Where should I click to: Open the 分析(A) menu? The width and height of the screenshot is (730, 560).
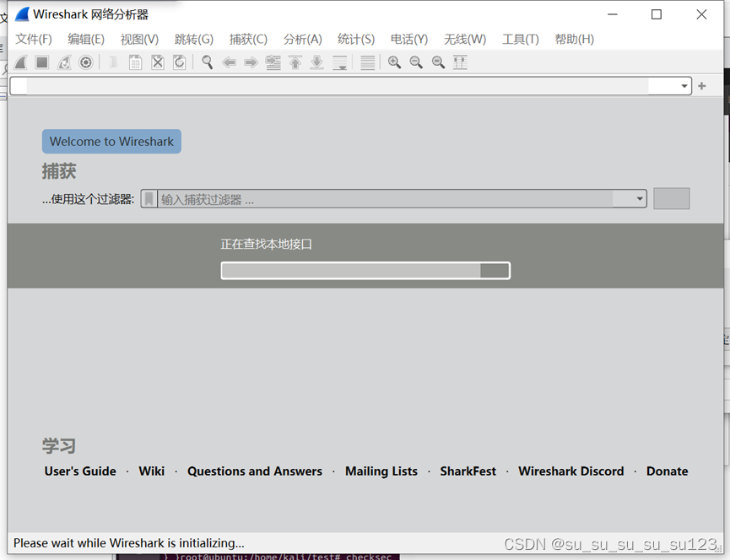click(x=303, y=39)
